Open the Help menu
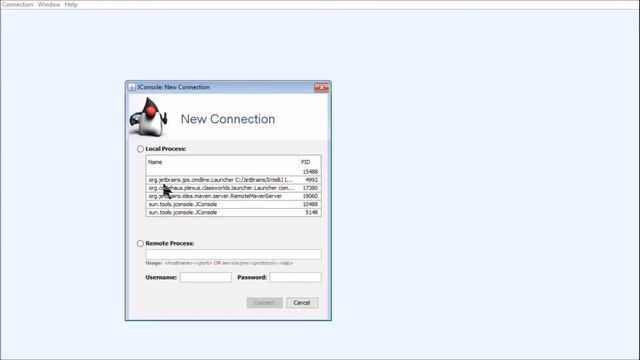This screenshot has width=640, height=360. 71,4
